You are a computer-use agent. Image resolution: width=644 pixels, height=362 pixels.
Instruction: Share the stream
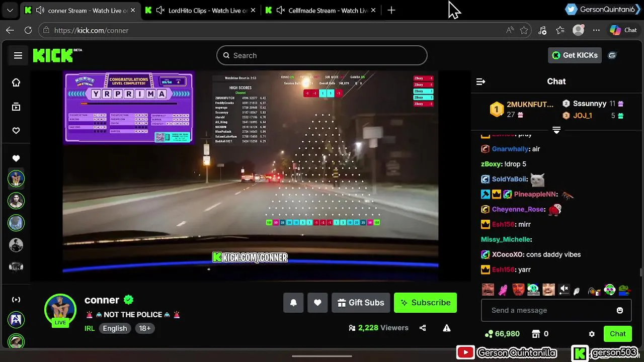[x=423, y=328]
